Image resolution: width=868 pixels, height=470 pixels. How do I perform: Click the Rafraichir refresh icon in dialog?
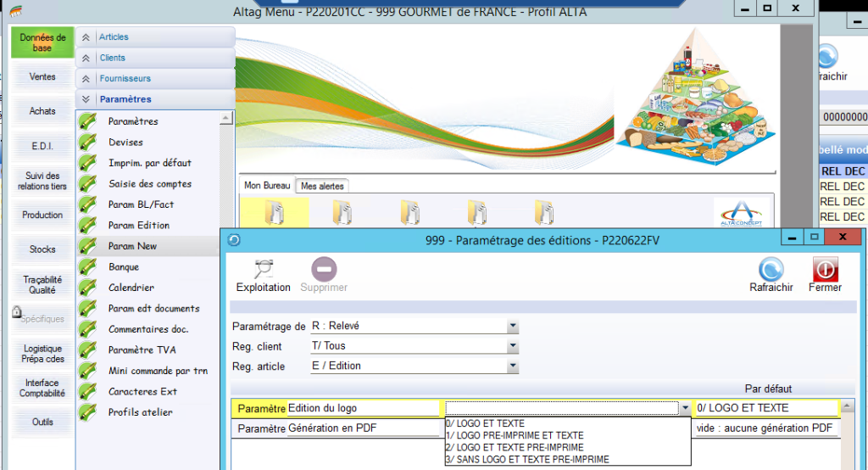pyautogui.click(x=771, y=270)
